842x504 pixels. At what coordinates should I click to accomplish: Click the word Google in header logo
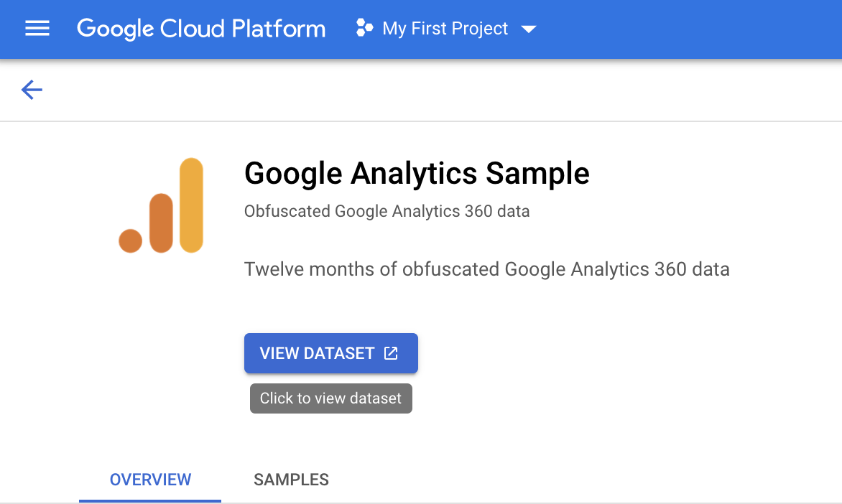tap(116, 29)
